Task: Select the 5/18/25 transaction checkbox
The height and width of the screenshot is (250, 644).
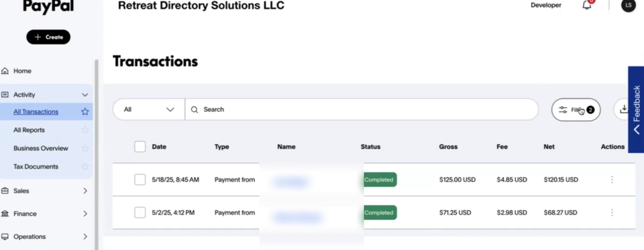Action: click(140, 179)
